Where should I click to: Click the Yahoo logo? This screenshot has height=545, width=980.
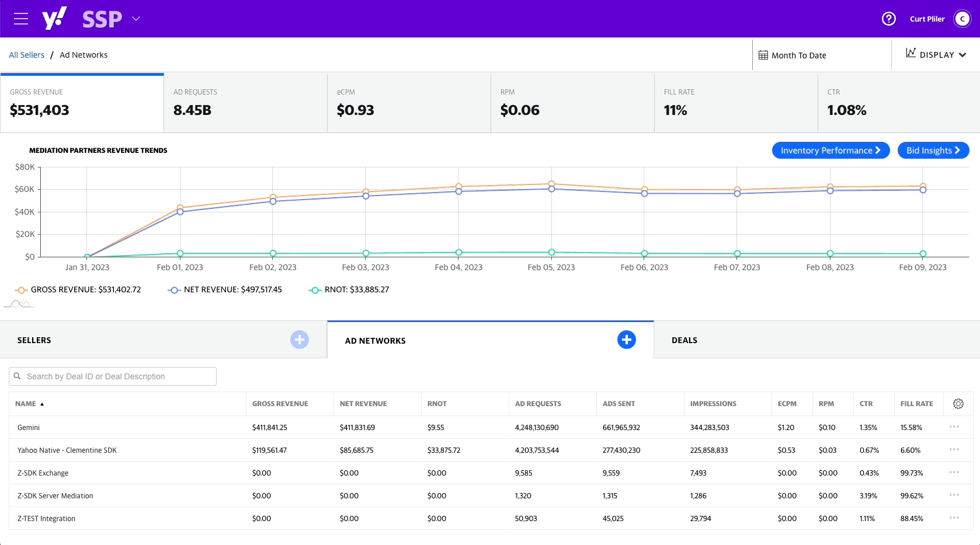click(x=54, y=19)
